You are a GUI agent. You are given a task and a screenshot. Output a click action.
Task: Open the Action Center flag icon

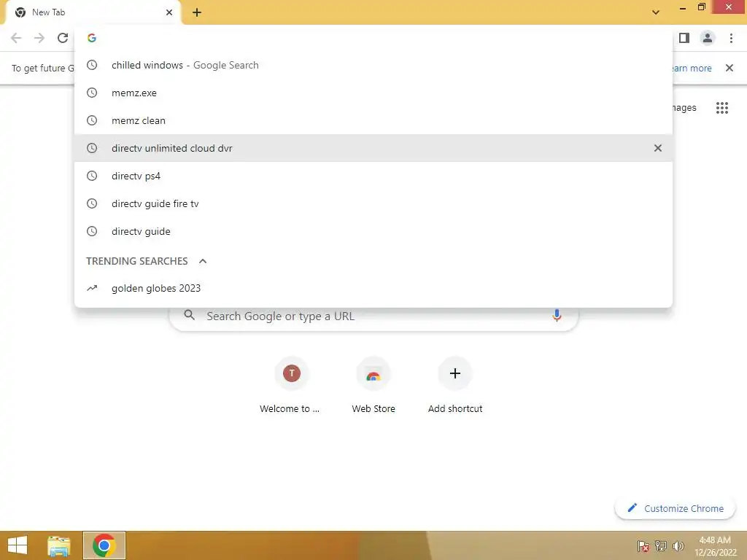tap(643, 546)
